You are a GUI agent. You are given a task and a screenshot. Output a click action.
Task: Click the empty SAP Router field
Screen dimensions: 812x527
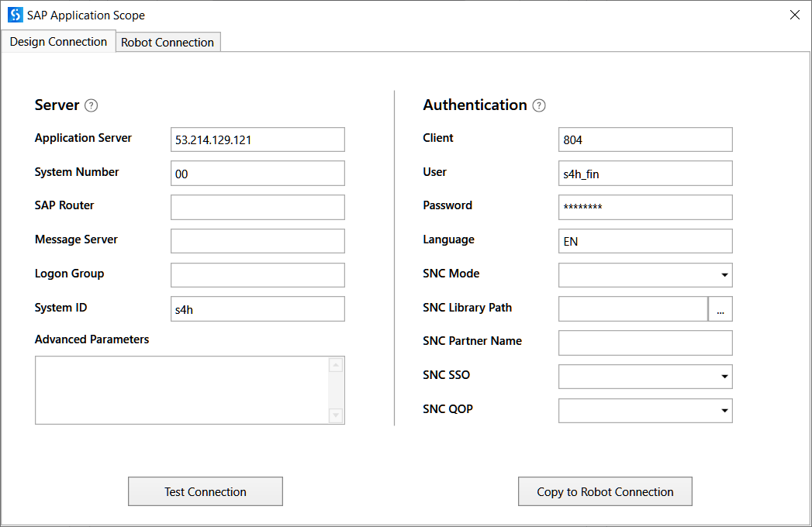(x=258, y=207)
